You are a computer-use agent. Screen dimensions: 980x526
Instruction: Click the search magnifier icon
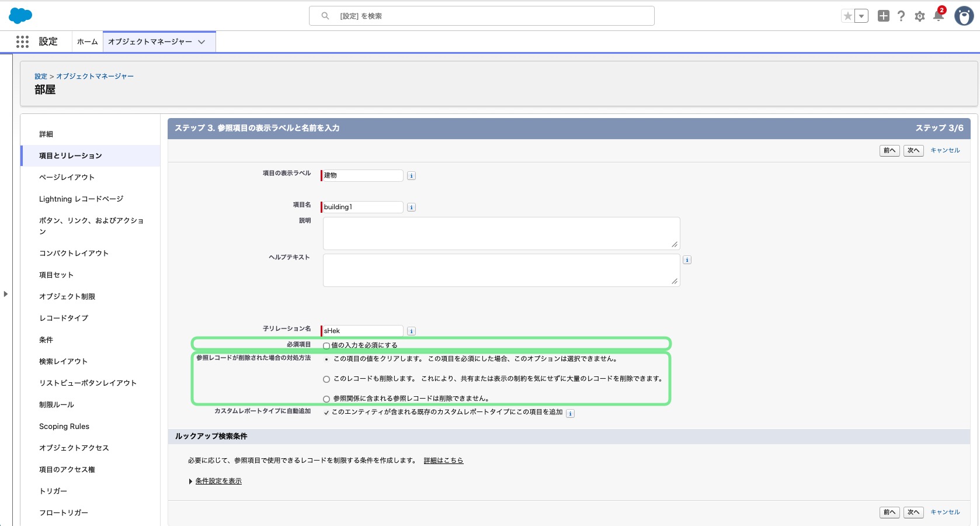[325, 16]
